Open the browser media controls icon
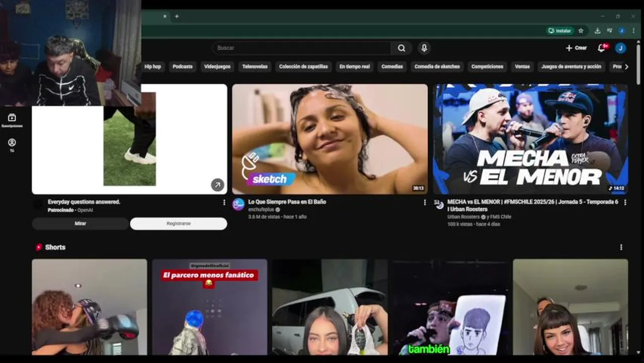The width and height of the screenshot is (644, 363). point(609,31)
